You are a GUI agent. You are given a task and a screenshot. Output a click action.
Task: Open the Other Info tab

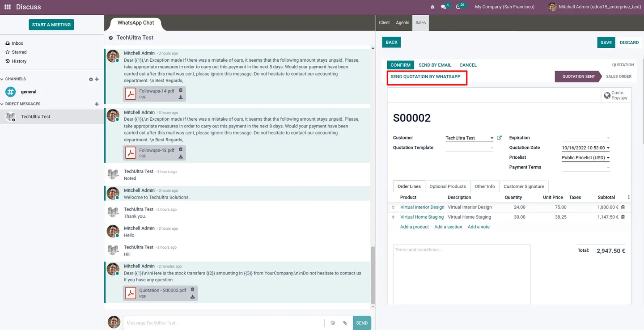click(x=485, y=186)
